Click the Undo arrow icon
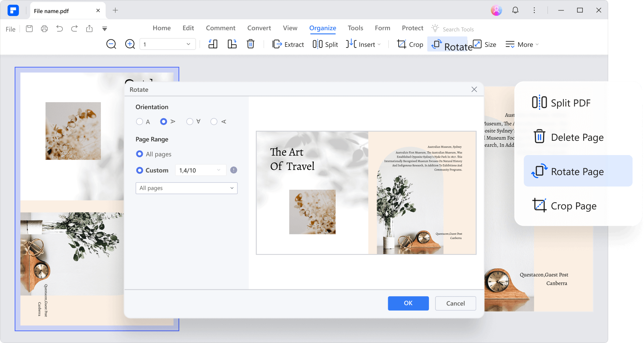Screen dimensions: 644x343 click(59, 29)
